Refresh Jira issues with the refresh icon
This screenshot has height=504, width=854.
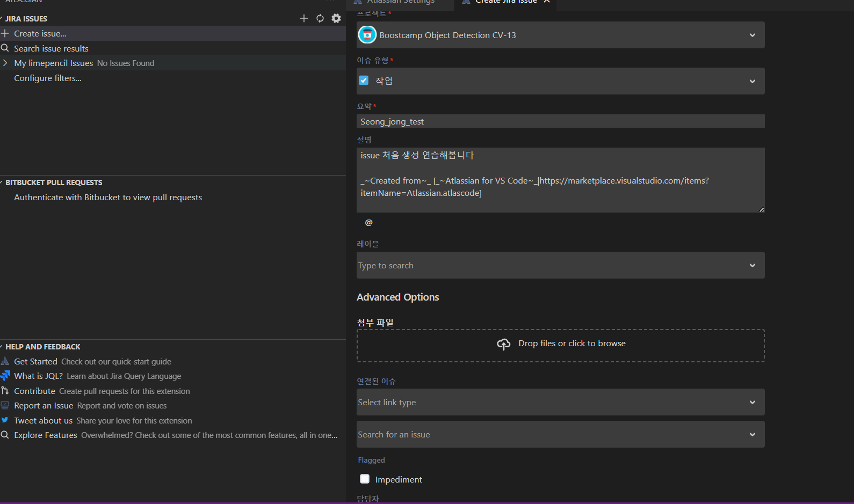320,18
